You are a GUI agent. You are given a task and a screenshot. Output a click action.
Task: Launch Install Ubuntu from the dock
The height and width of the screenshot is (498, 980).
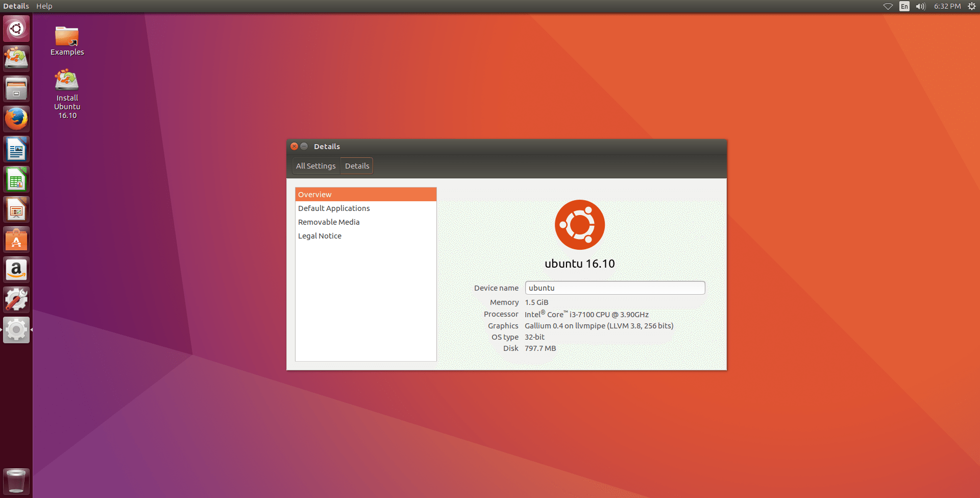click(x=16, y=58)
